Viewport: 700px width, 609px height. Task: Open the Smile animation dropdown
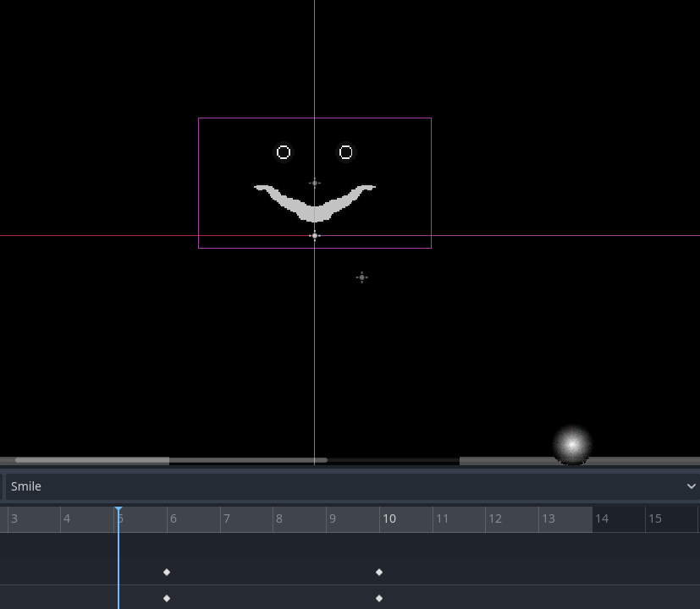coord(352,486)
